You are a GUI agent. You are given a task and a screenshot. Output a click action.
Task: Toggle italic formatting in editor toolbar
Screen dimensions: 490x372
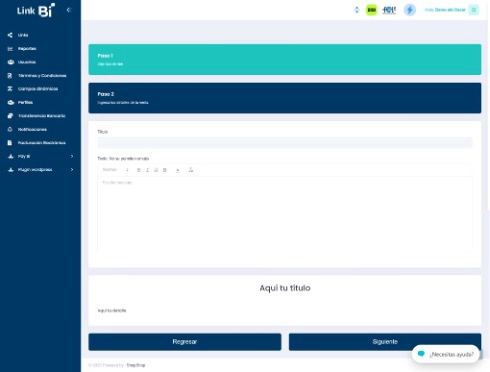[147, 170]
